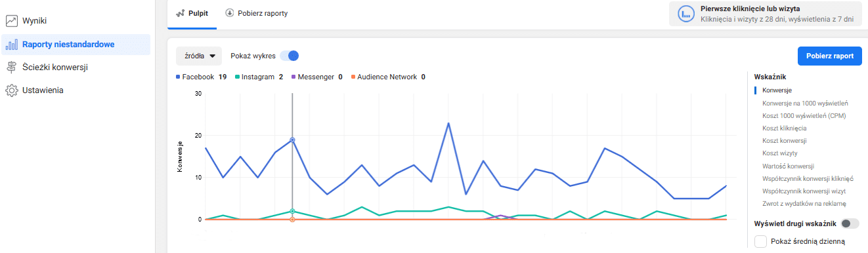Viewport: 868px width, 253px height.
Task: Click the Pobierz raport button
Action: (829, 56)
